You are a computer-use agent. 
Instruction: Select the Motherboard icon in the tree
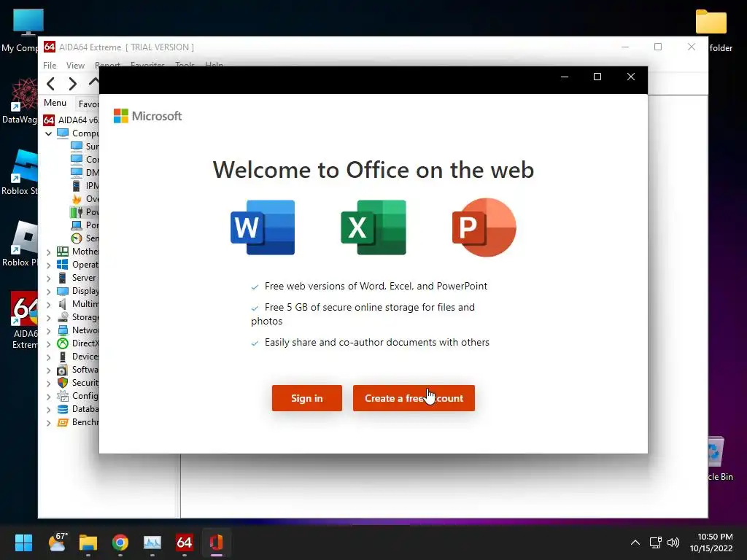63,252
